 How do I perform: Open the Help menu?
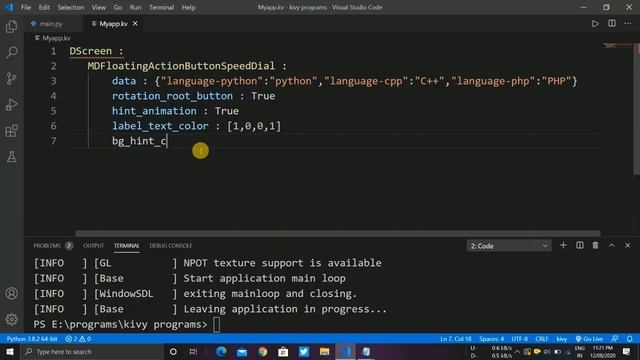(x=188, y=7)
